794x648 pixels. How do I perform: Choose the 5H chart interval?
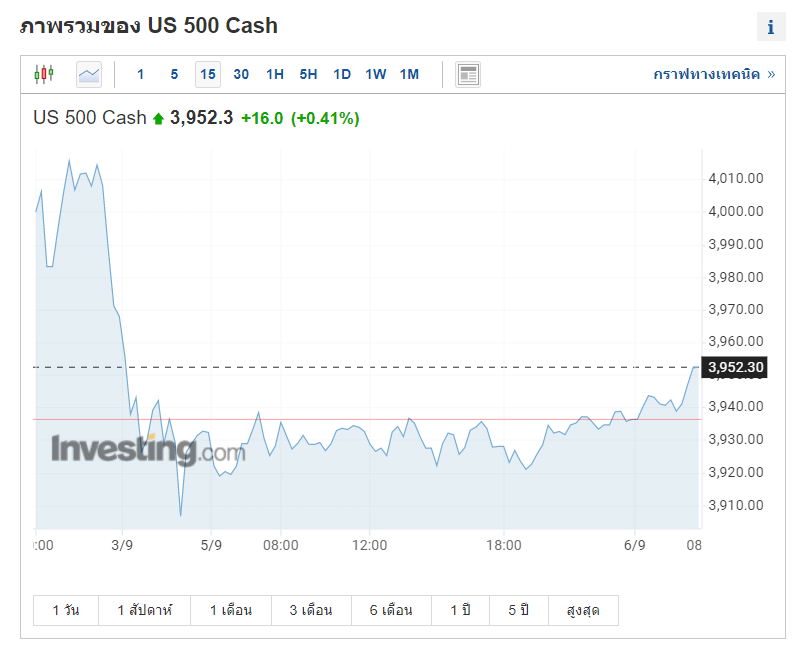coord(308,74)
